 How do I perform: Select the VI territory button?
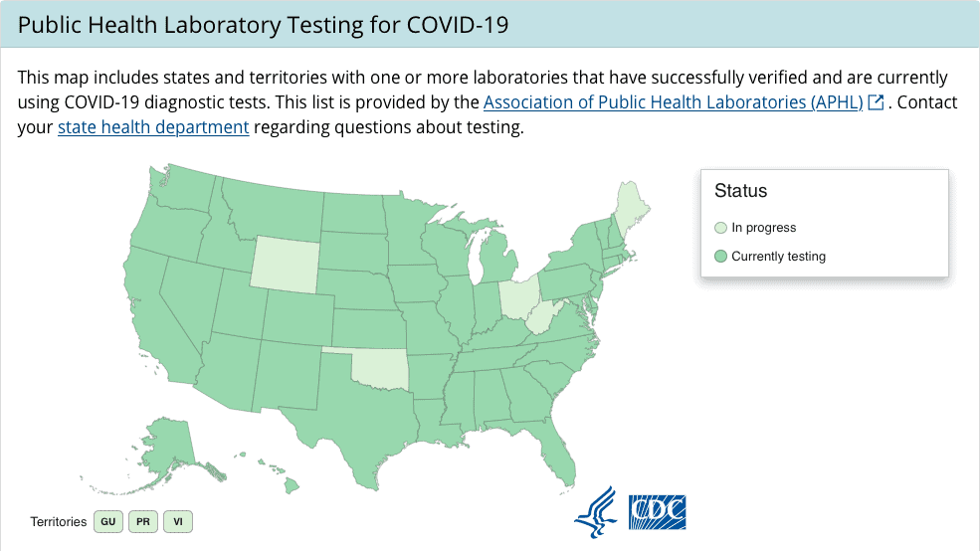(178, 521)
